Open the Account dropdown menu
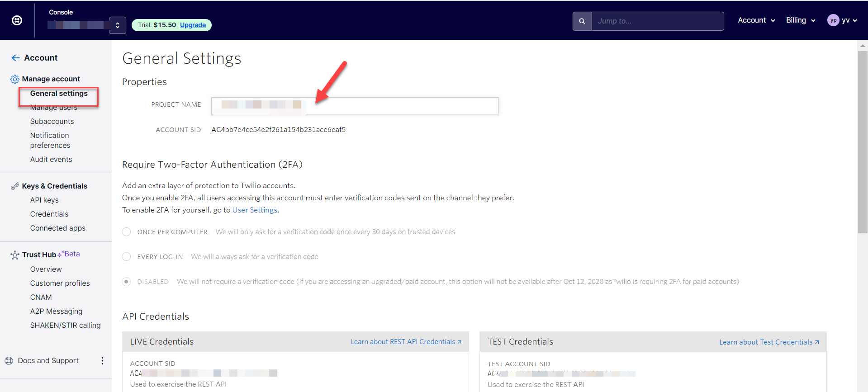Screen dimensions: 868x392 [756, 20]
